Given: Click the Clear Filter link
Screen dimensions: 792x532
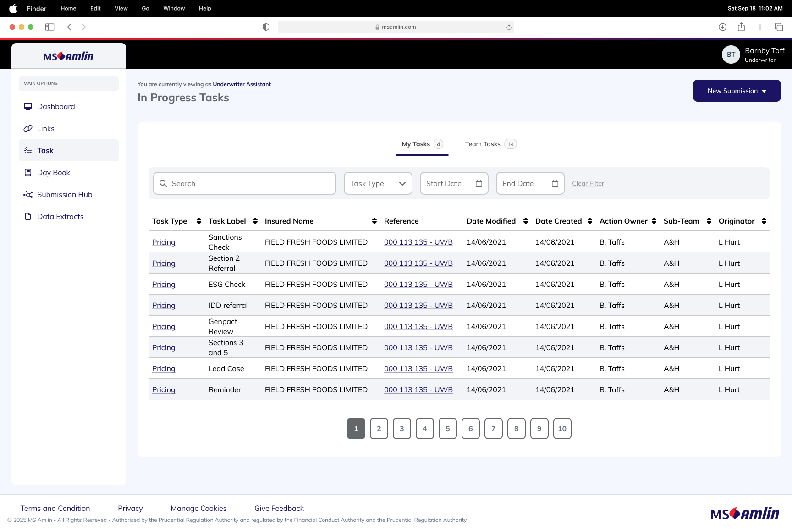Looking at the screenshot, I should 588,183.
